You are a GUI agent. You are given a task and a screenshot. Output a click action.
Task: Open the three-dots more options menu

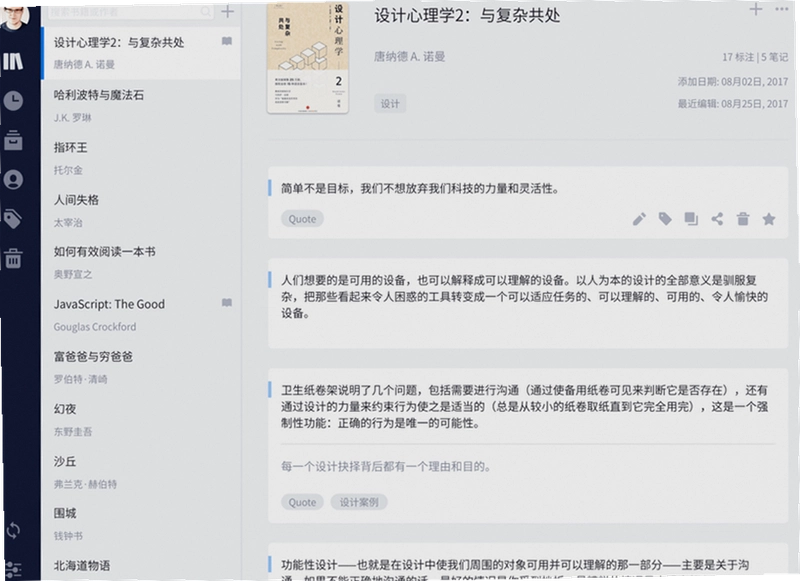coord(782,9)
